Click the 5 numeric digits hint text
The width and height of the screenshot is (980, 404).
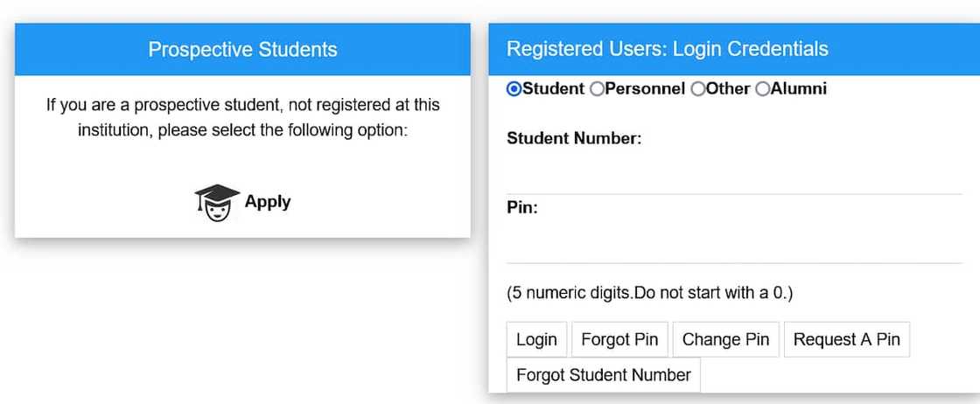[649, 293]
